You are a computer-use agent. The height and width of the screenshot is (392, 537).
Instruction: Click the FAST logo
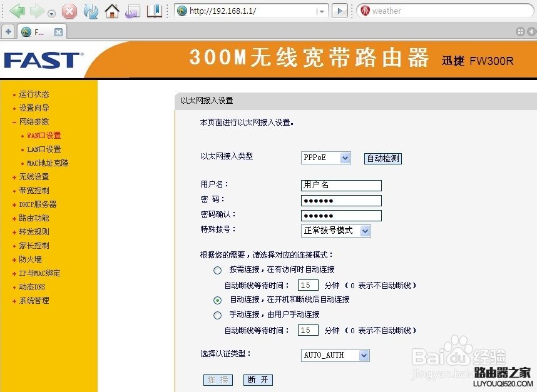click(43, 61)
